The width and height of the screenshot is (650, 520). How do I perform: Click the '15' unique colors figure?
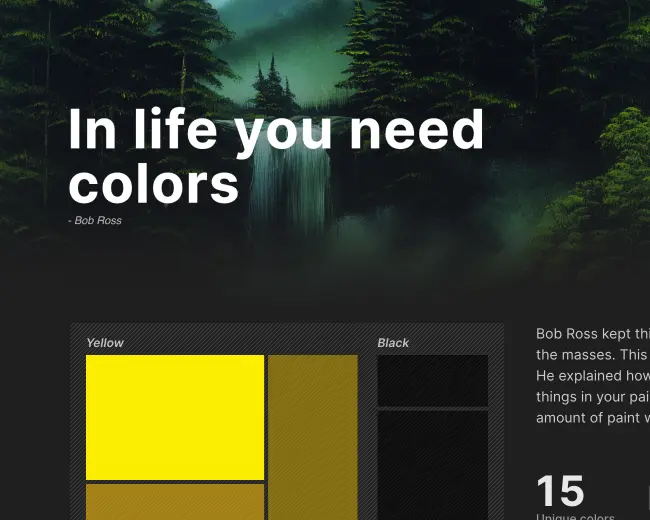click(560, 491)
